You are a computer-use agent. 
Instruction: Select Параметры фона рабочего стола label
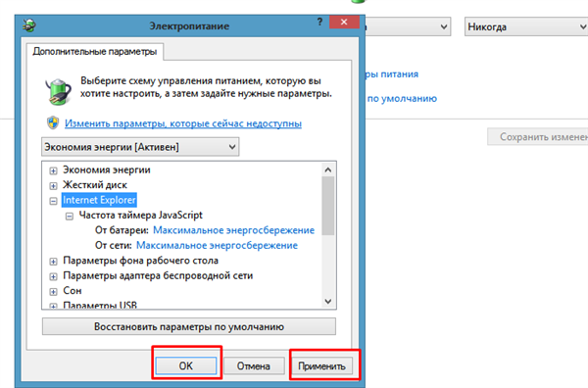140,261
